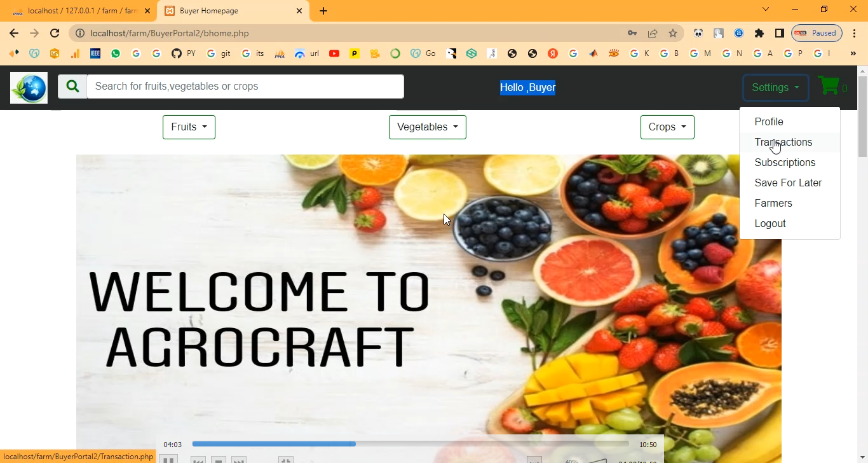Collapse the Settings dropdown
The width and height of the screenshot is (868, 463).
click(776, 88)
